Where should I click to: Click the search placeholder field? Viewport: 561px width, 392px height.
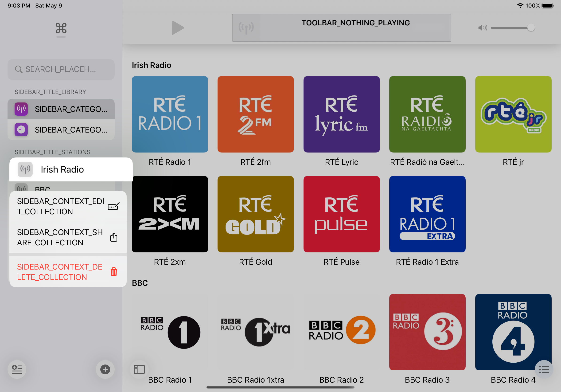(61, 69)
